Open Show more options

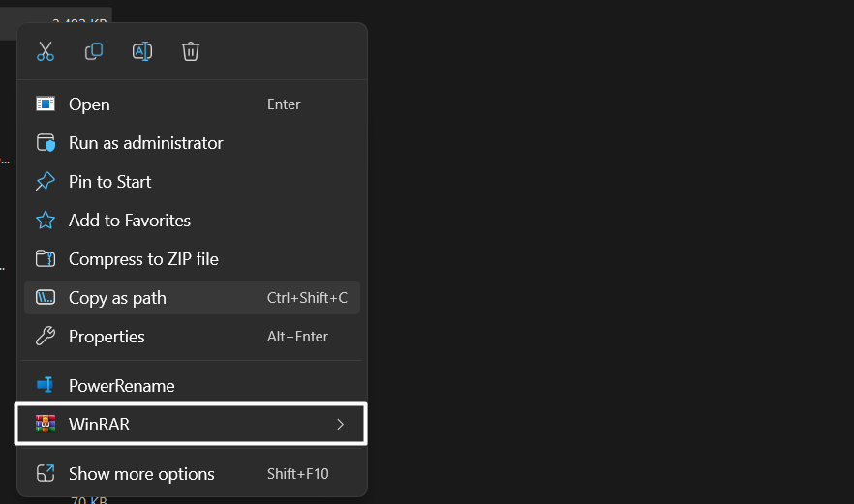(x=141, y=474)
